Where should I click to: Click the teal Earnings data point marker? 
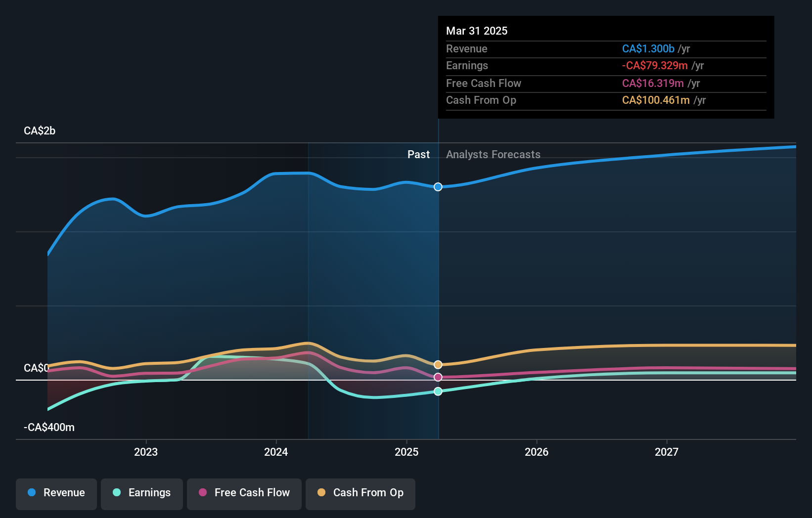pos(438,391)
